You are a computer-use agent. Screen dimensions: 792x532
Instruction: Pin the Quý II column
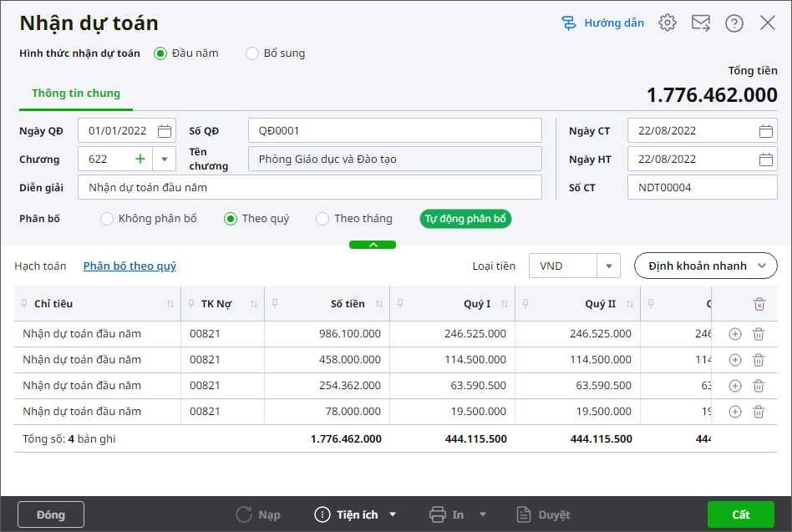click(525, 303)
